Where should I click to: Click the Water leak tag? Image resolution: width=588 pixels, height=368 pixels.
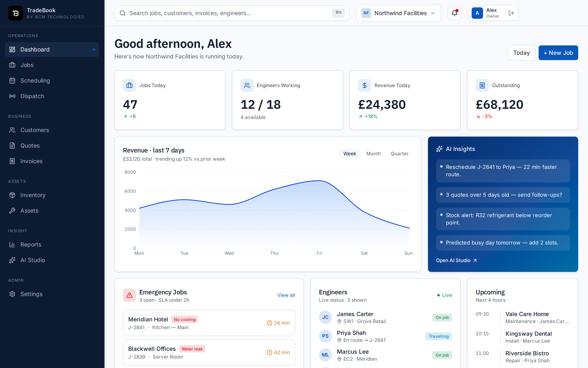click(192, 349)
